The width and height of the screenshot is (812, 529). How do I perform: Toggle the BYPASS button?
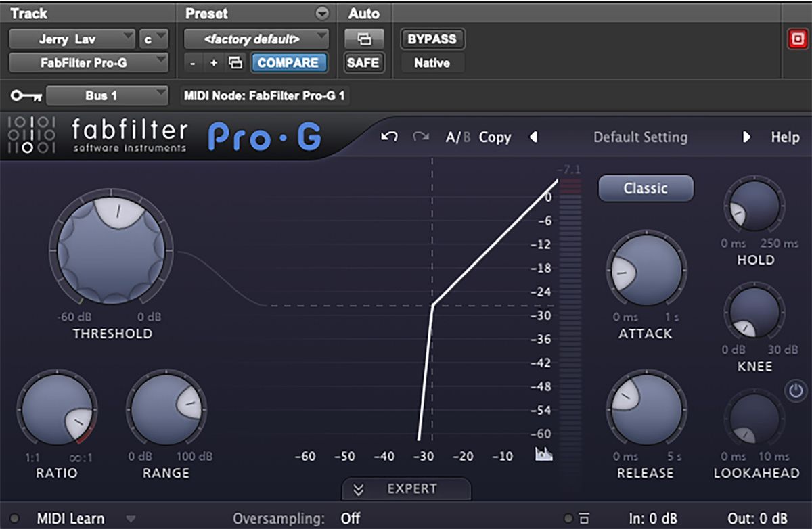[432, 39]
